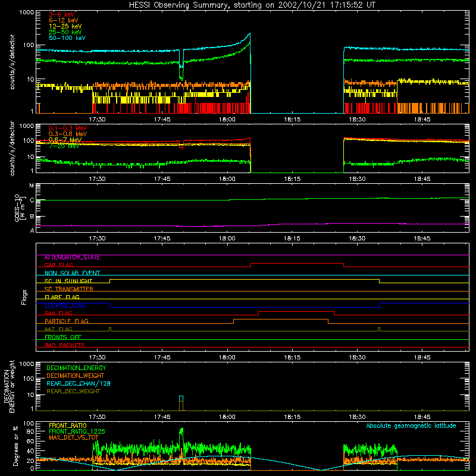
Task: Click the 18:00 tick under the keV panel
Action: click(227, 120)
